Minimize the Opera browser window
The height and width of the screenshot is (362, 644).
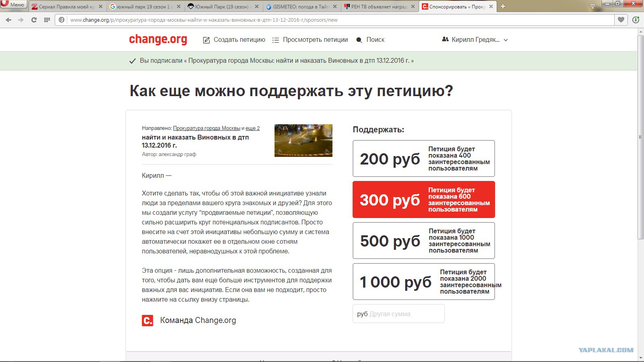click(607, 3)
